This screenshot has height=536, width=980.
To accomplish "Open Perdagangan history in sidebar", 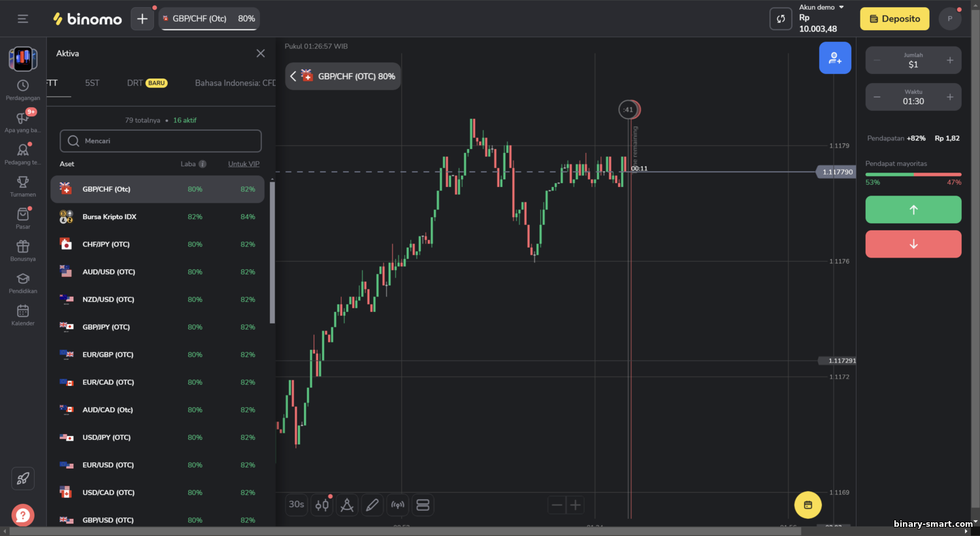I will [23, 90].
